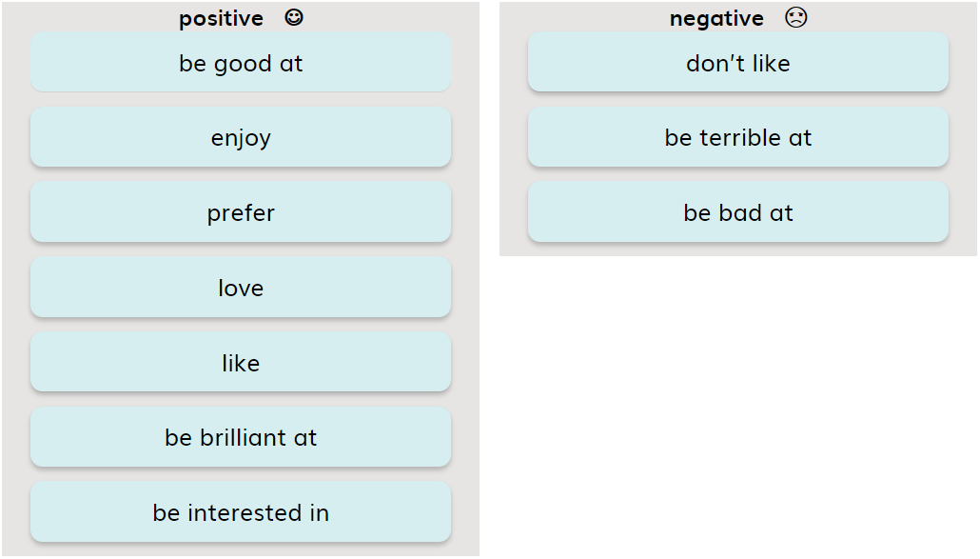The image size is (980, 559).
Task: Click the word 'terrible' in negative column
Action: coord(740,137)
